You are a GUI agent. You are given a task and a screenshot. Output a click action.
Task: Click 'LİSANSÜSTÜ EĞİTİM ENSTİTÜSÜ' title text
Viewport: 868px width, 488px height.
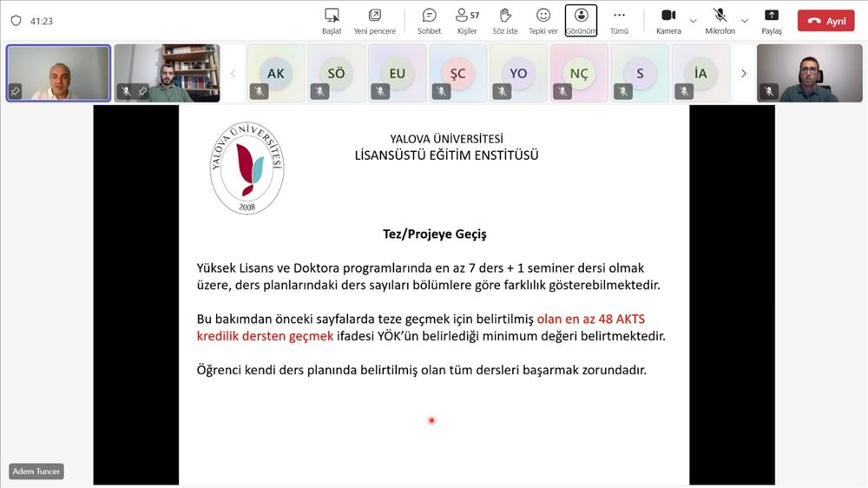(x=447, y=155)
